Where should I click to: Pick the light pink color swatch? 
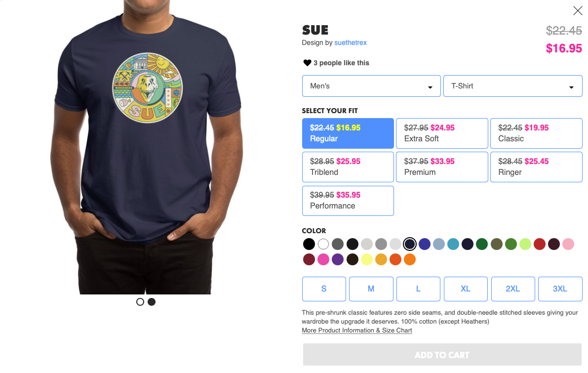point(568,244)
